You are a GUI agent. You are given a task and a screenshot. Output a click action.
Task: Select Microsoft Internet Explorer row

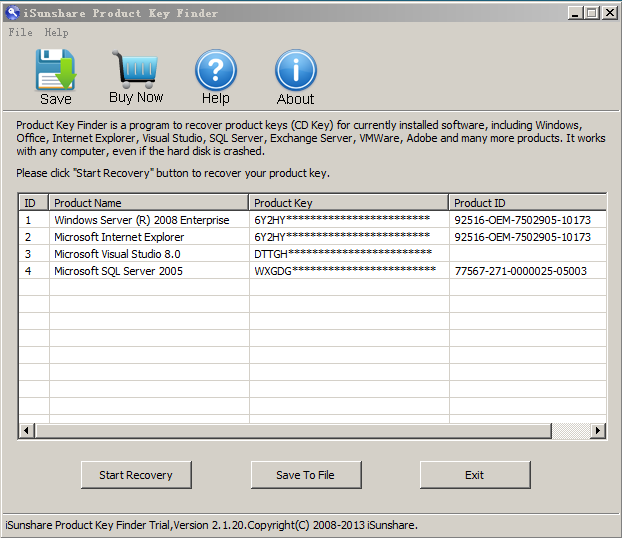(313, 237)
